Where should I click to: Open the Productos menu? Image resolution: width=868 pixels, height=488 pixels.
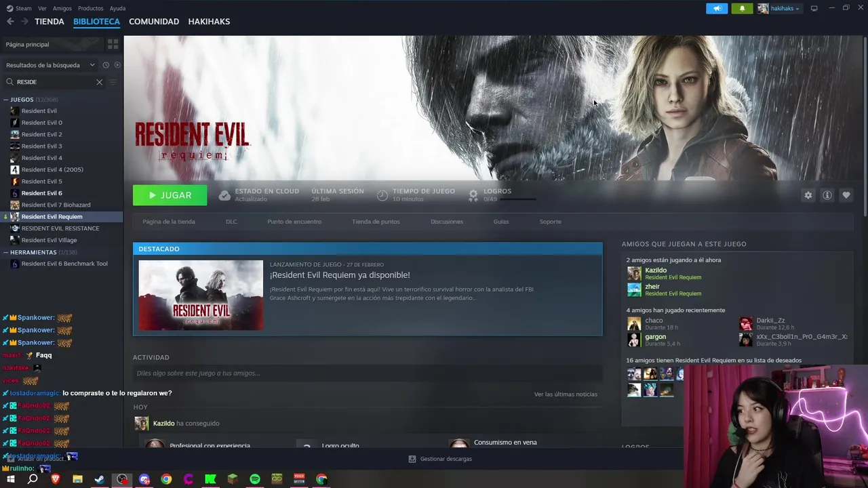(x=90, y=8)
